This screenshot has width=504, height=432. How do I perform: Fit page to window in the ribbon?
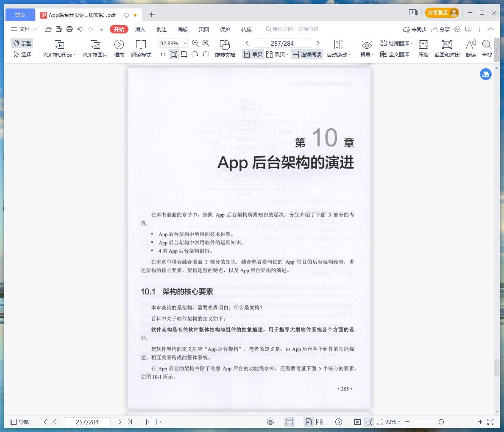pos(173,55)
